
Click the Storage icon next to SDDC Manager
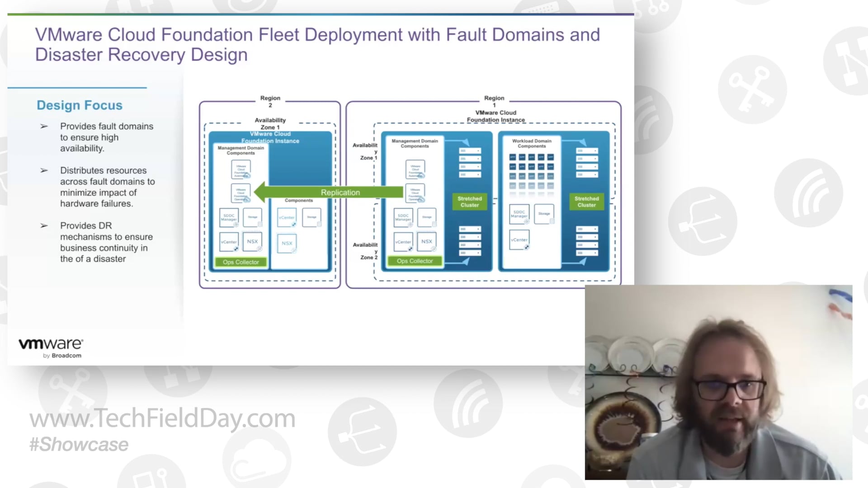click(x=252, y=217)
